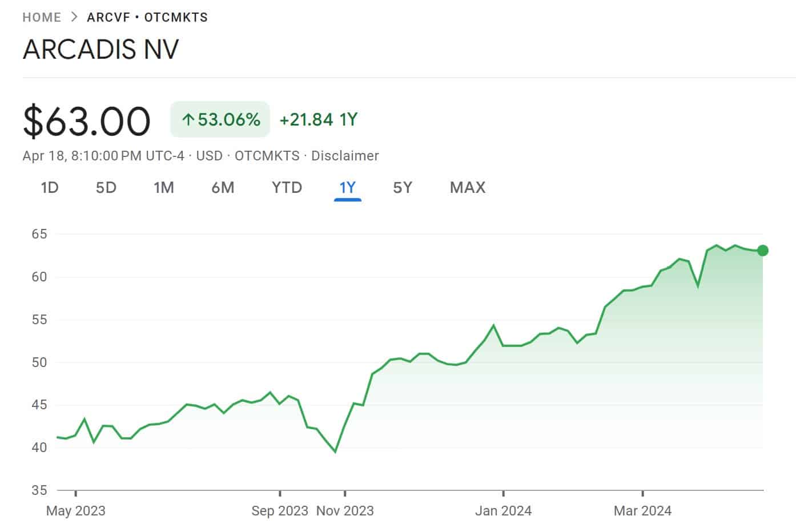
Task: Click the ARCVF • OTCMKTS breadcrumb
Action: (147, 17)
